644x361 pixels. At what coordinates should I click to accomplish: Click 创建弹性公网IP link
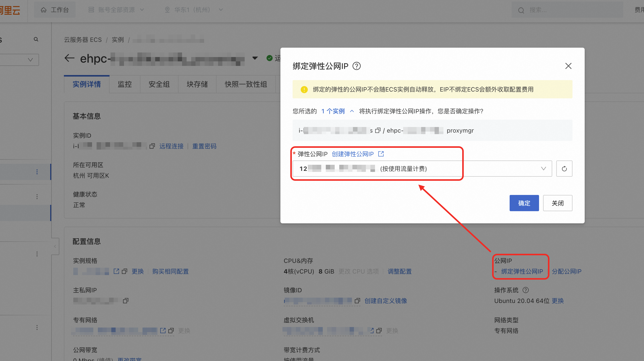[x=352, y=154]
